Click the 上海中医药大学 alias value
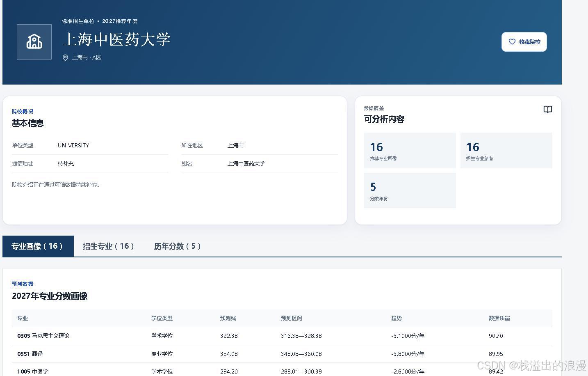588x376 pixels. [x=246, y=163]
